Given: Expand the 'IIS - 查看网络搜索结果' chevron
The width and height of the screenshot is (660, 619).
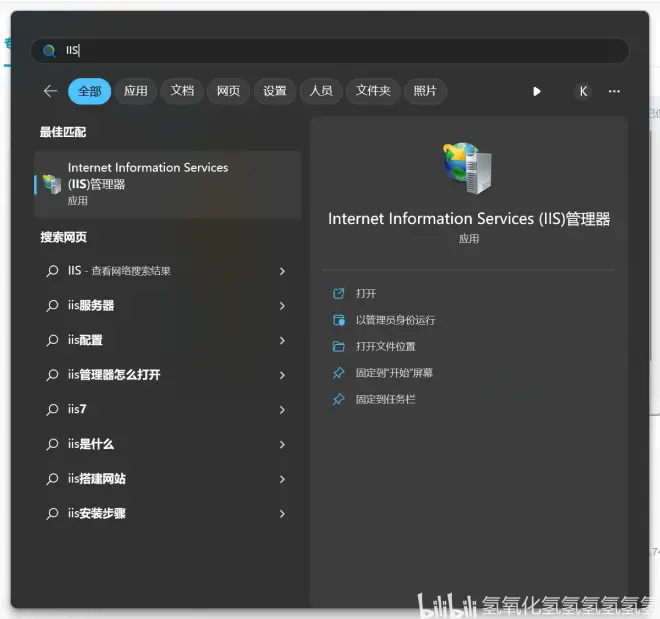Looking at the screenshot, I should (282, 271).
